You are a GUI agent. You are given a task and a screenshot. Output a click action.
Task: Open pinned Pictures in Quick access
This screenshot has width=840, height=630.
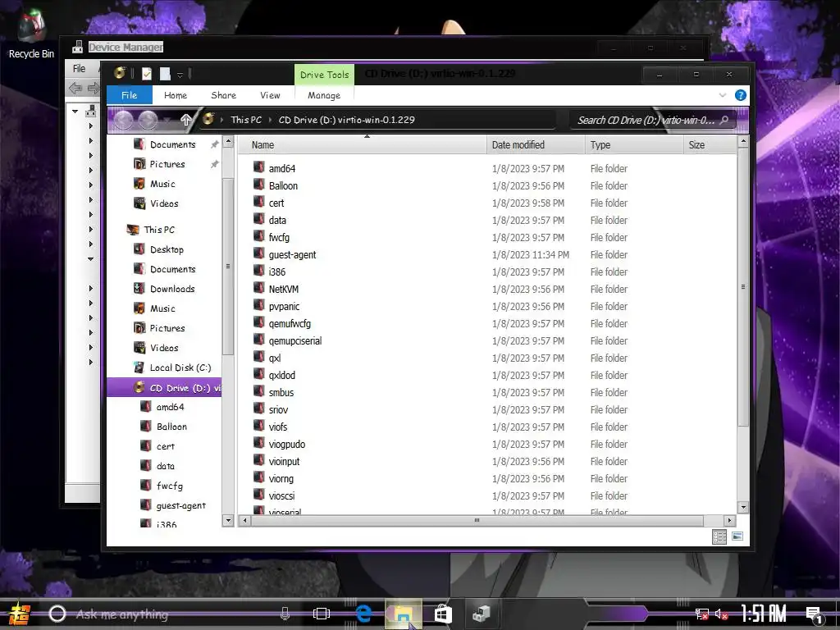(x=167, y=164)
